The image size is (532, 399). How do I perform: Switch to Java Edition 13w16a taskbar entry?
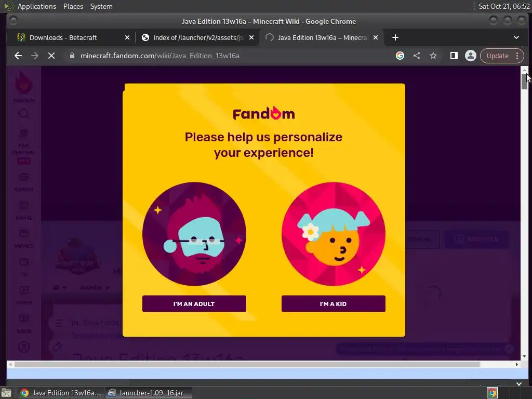[x=61, y=393]
